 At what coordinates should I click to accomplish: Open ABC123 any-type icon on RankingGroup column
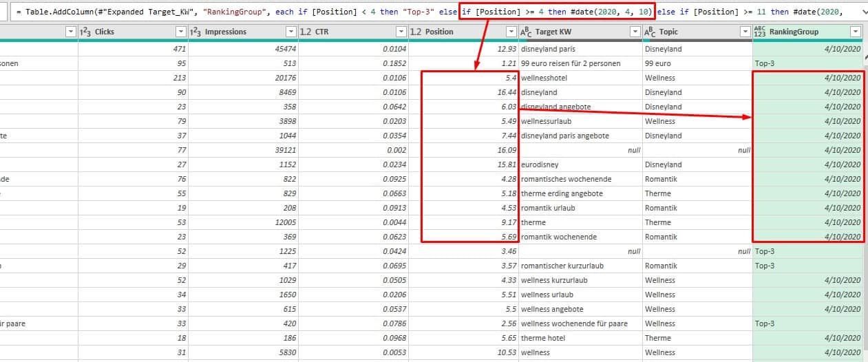pyautogui.click(x=760, y=32)
